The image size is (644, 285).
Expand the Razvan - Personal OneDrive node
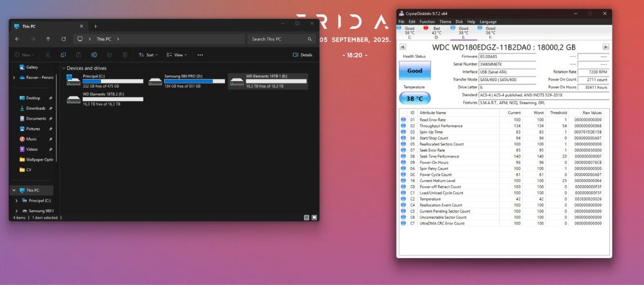pyautogui.click(x=14, y=77)
